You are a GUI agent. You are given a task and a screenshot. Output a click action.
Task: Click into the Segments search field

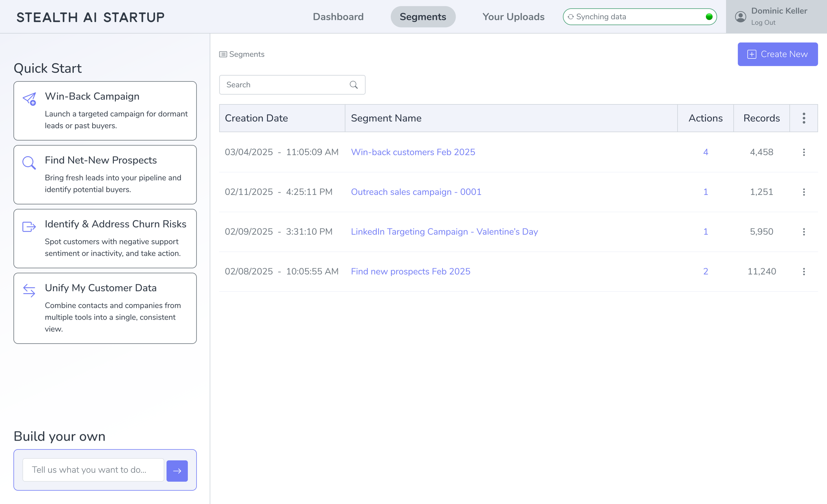pos(285,85)
